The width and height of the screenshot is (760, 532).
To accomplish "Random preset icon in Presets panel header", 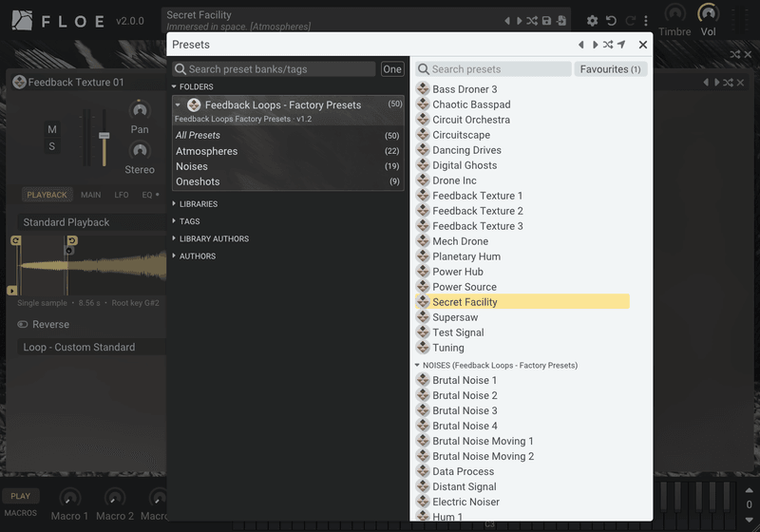I will point(608,45).
